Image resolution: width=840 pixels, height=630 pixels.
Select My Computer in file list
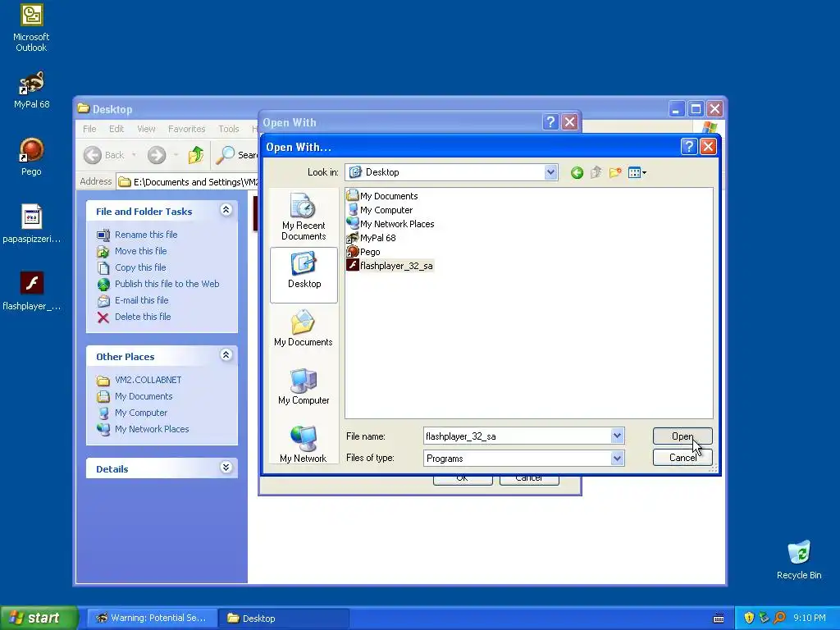click(380, 210)
